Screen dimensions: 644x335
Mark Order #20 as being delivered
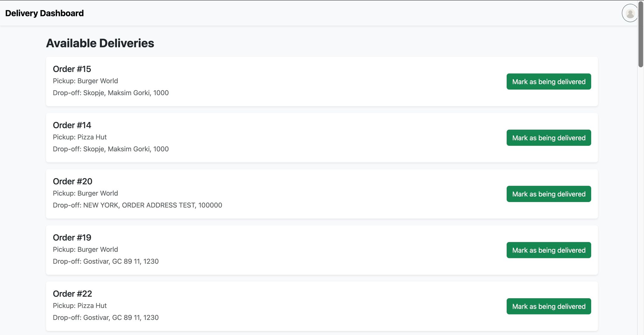(x=548, y=194)
